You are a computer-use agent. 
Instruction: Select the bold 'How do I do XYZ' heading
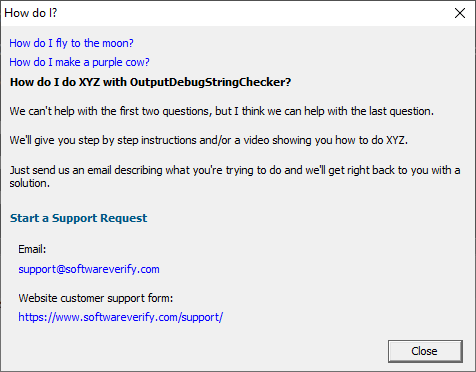tap(150, 82)
